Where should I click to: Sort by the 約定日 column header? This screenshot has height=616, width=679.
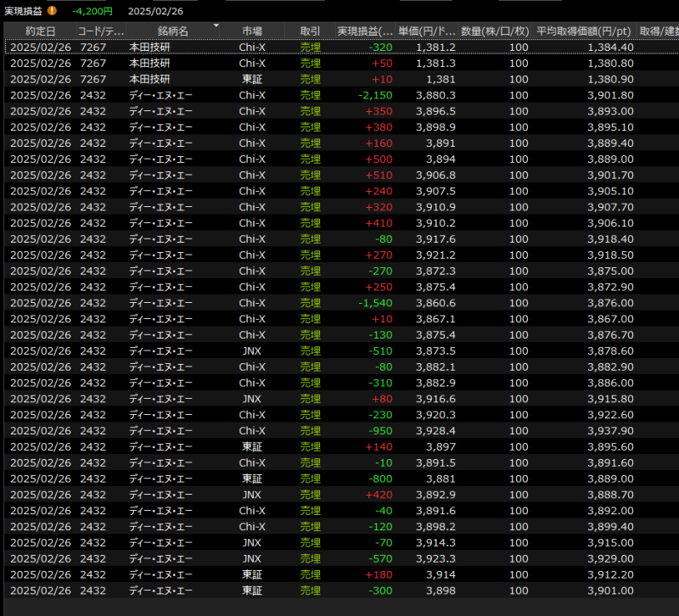point(40,31)
